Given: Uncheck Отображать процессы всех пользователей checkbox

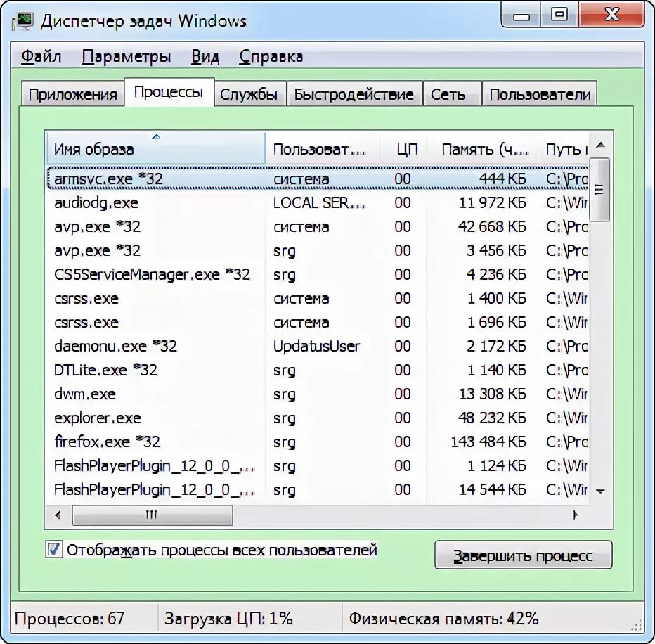Looking at the screenshot, I should point(54,550).
